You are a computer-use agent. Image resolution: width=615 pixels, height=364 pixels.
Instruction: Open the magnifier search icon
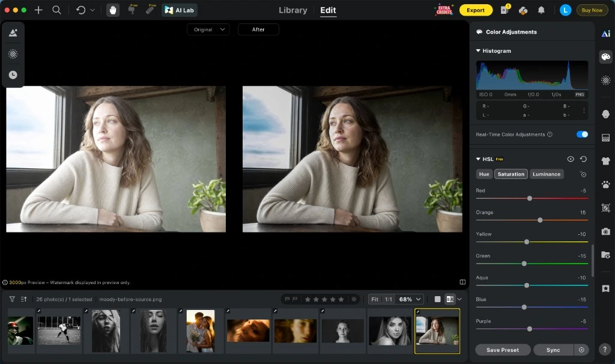pos(56,10)
